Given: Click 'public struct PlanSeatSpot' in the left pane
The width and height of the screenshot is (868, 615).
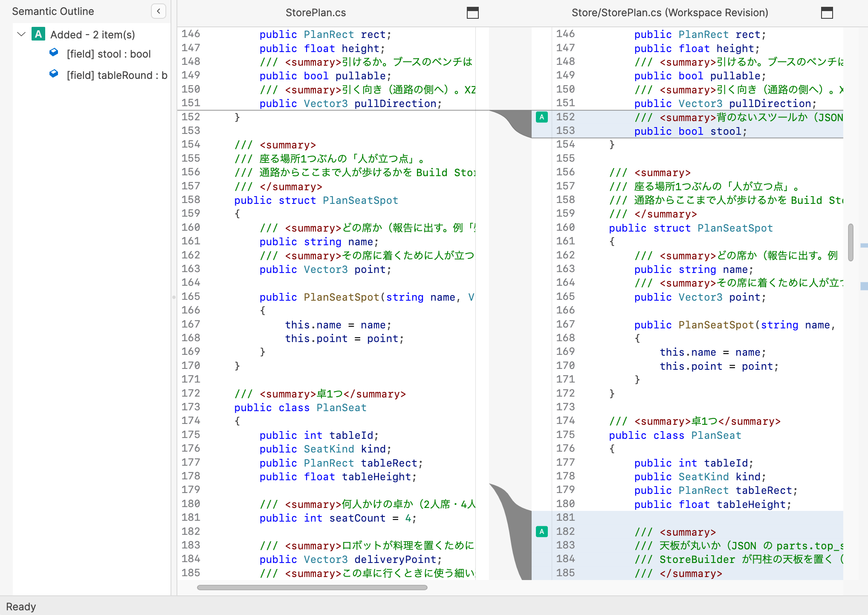Looking at the screenshot, I should tap(316, 200).
